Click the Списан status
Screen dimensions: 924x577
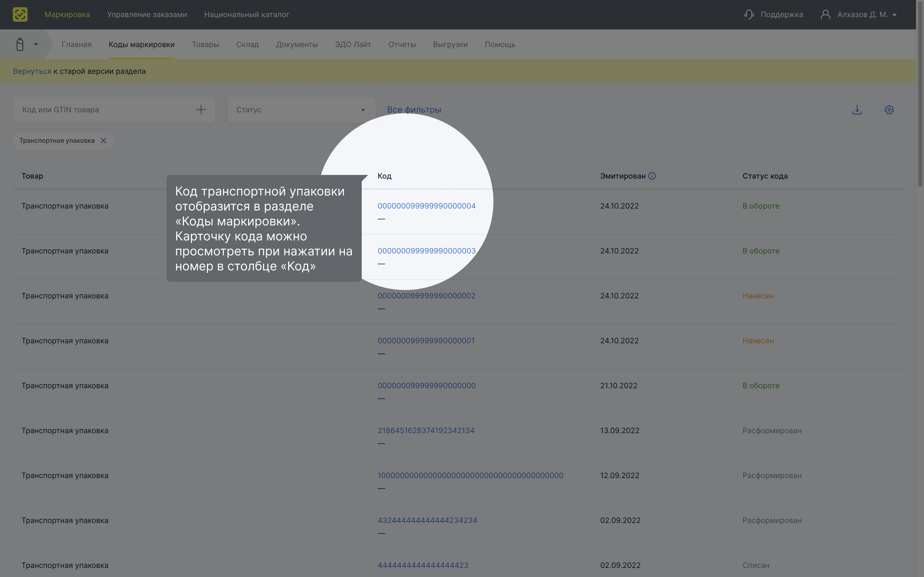click(756, 566)
